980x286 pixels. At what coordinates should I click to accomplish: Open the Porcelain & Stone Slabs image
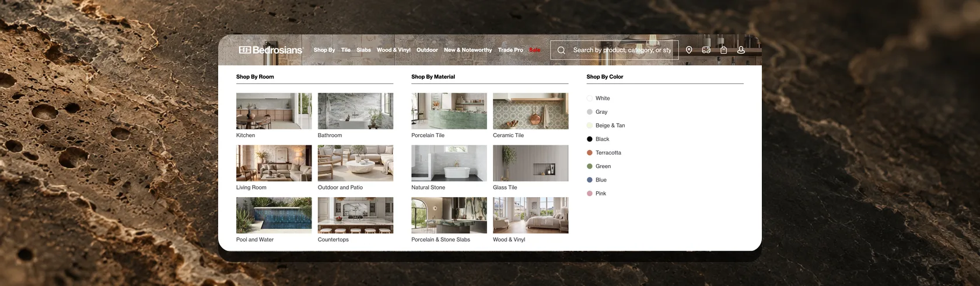point(449,215)
